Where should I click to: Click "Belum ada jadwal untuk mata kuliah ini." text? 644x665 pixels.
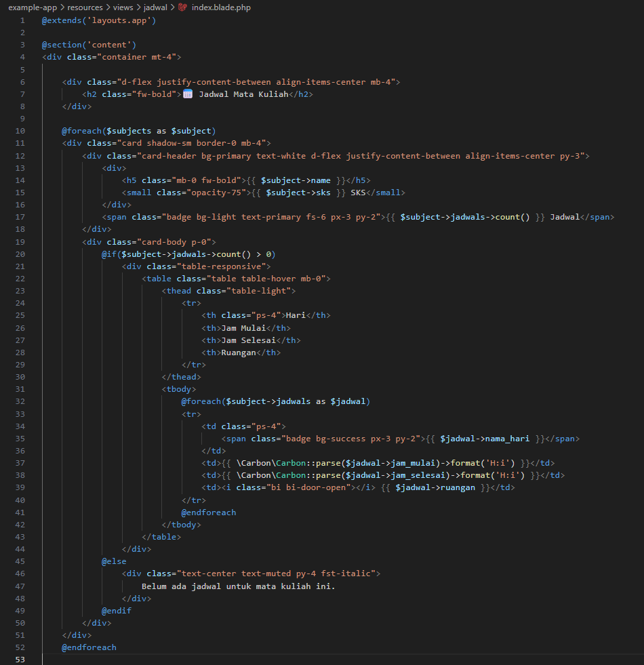239,586
